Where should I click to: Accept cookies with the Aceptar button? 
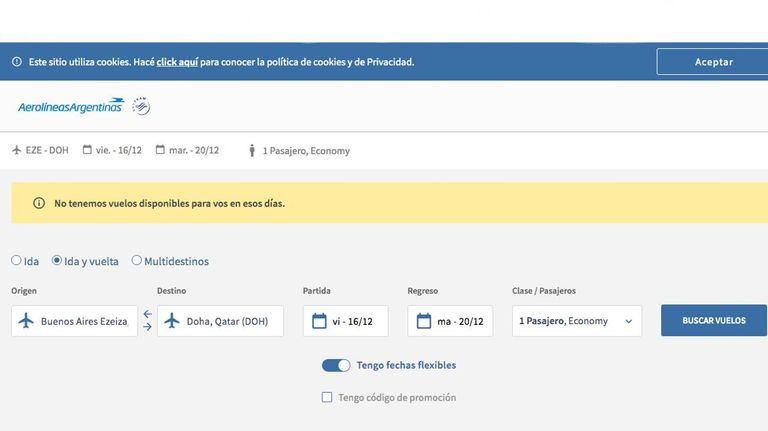click(713, 62)
